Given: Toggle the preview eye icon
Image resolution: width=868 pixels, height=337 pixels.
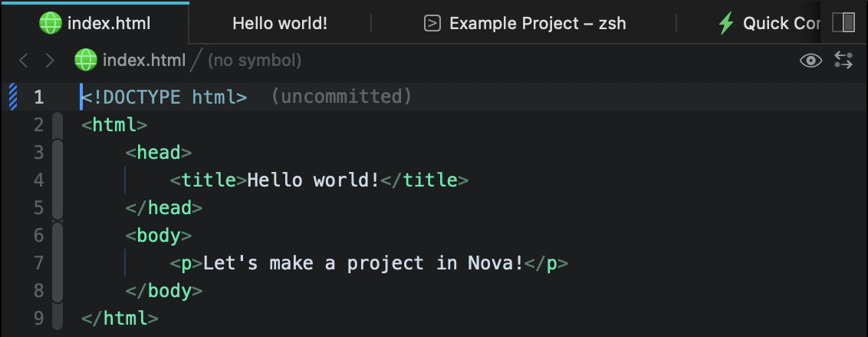Looking at the screenshot, I should [x=810, y=60].
